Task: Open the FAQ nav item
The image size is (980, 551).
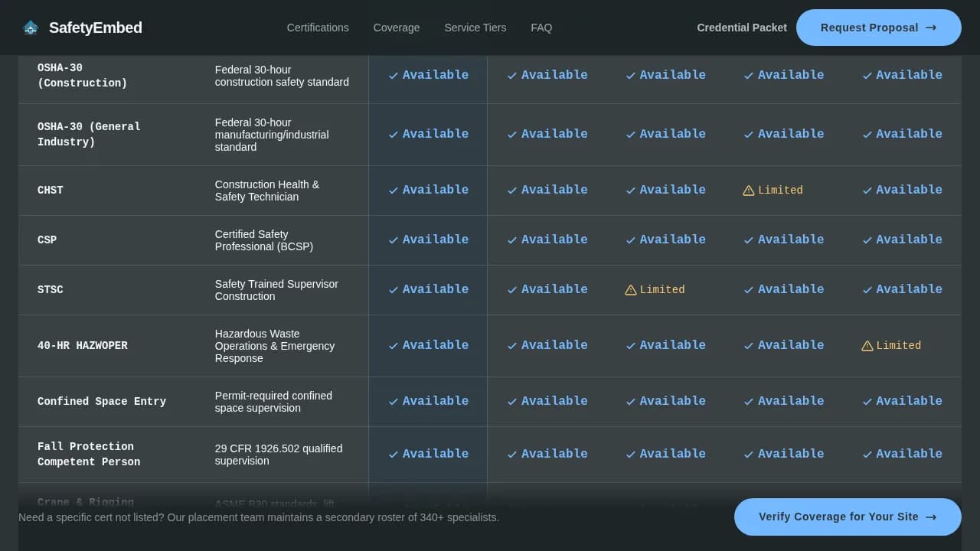Action: click(x=541, y=28)
